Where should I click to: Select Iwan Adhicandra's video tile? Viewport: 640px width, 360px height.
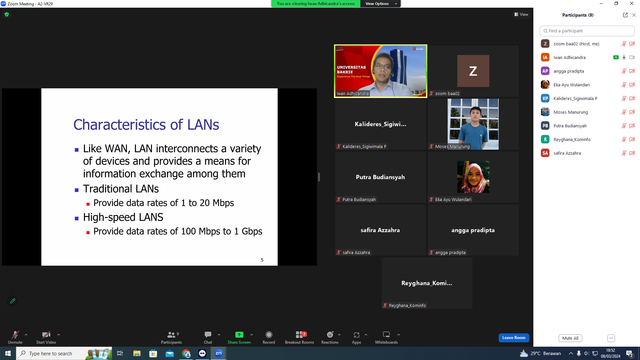coord(380,71)
